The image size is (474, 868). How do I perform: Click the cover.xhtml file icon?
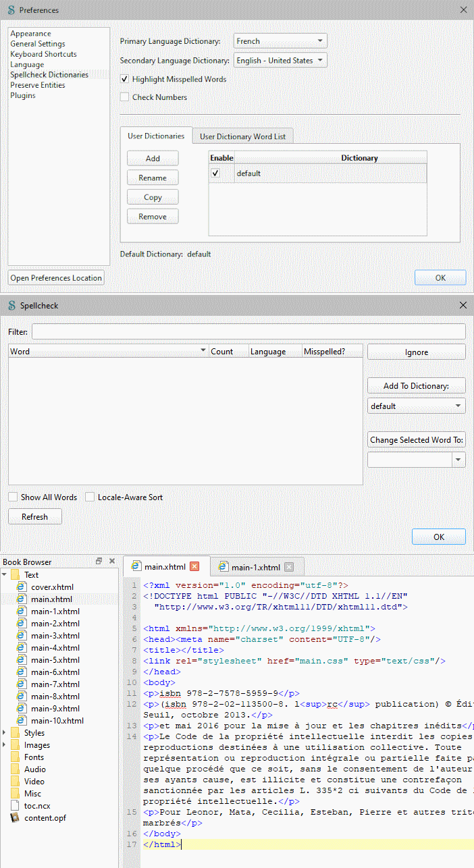coord(22,587)
